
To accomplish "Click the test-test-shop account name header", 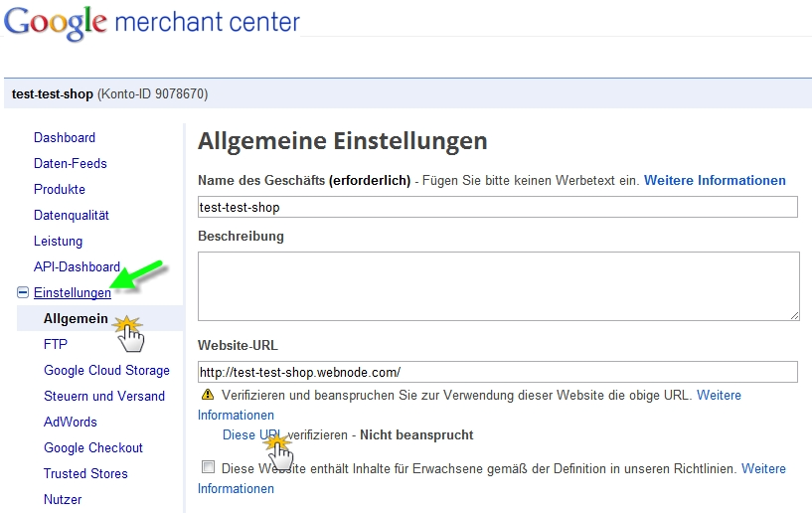I will tap(53, 93).
